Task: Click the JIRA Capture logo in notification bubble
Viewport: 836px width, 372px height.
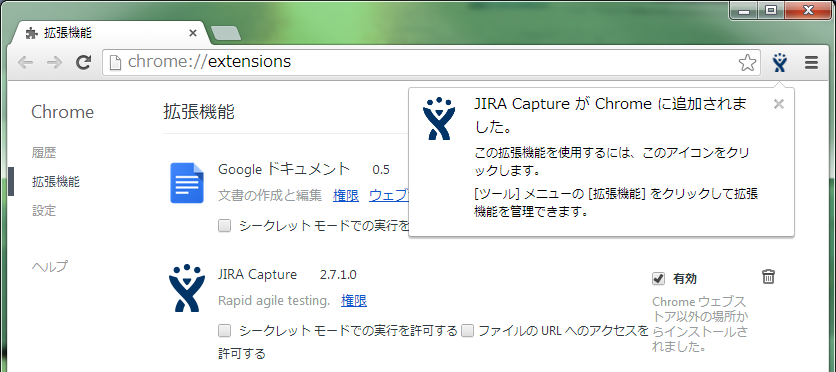Action: click(x=439, y=119)
